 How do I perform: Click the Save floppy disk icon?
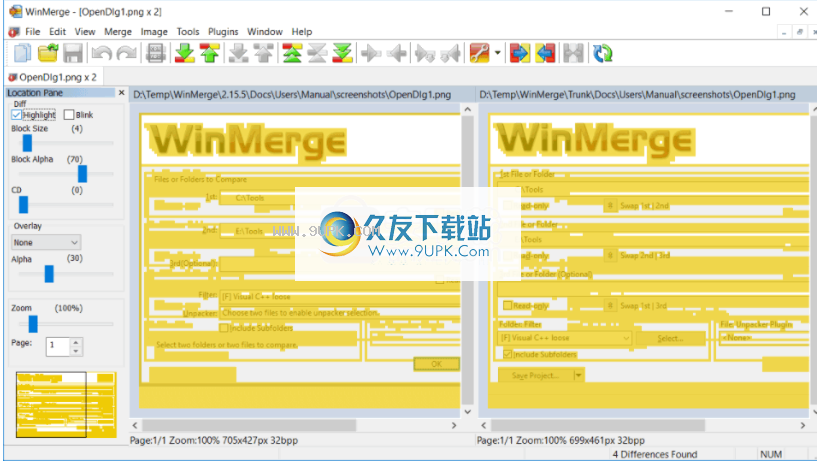click(x=73, y=53)
